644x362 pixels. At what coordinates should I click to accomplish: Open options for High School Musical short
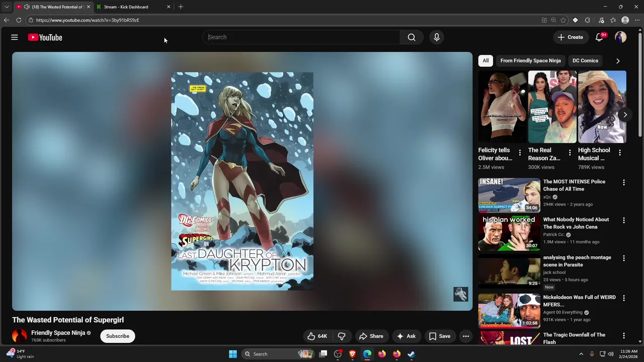tap(620, 152)
